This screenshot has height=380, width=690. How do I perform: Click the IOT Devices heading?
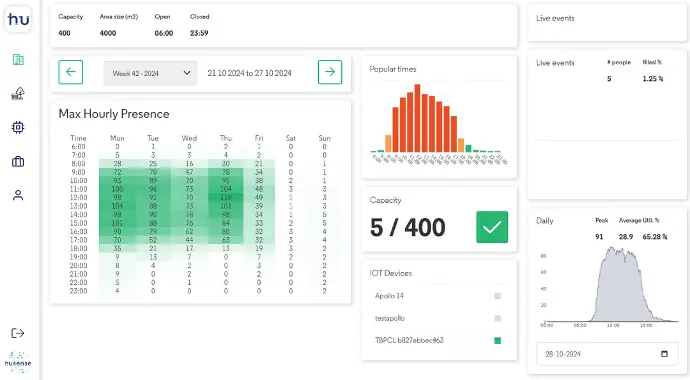[x=391, y=273]
